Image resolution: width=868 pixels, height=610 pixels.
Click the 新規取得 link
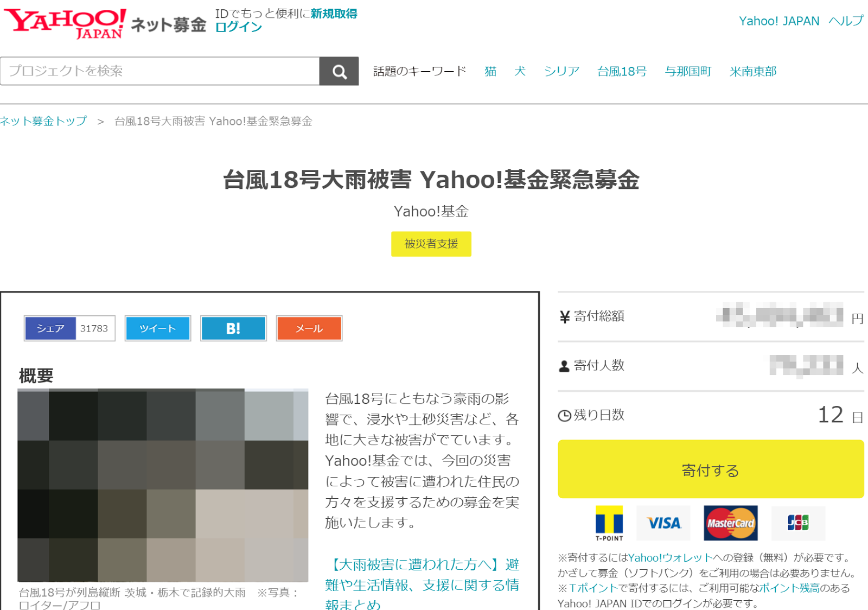pos(334,14)
